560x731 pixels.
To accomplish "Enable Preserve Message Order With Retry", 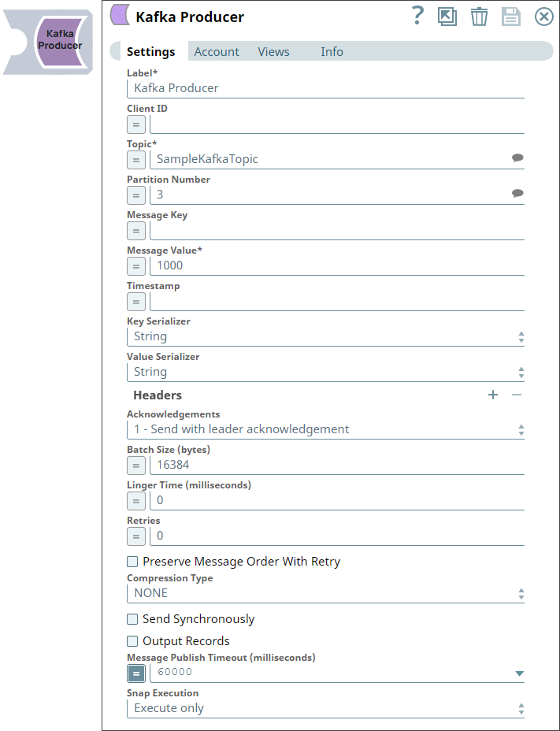I will pyautogui.click(x=132, y=562).
